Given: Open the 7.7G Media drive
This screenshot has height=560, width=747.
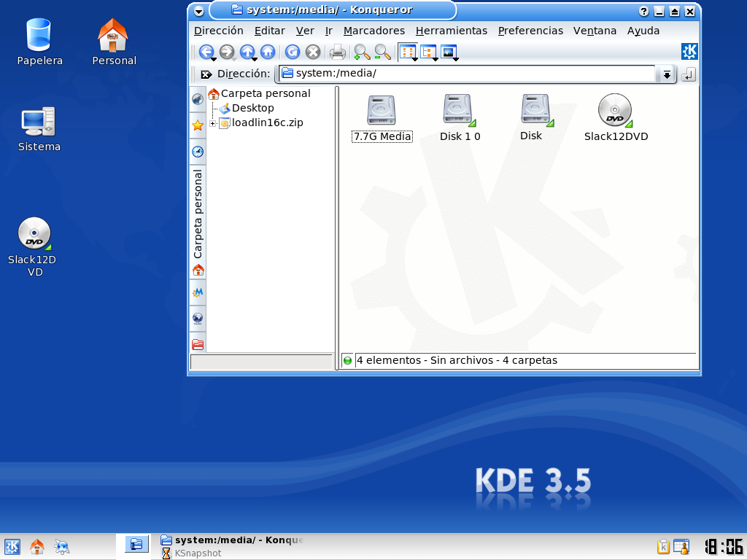Looking at the screenshot, I should tap(382, 119).
